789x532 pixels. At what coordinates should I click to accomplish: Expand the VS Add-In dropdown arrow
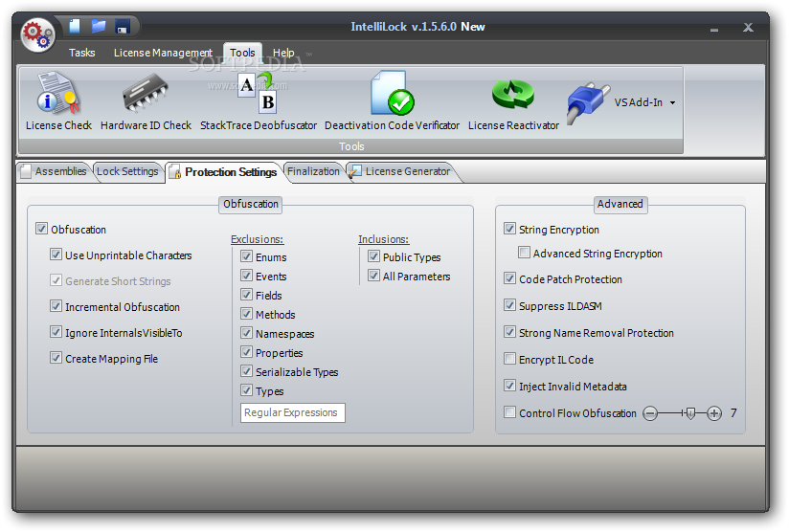coord(672,102)
